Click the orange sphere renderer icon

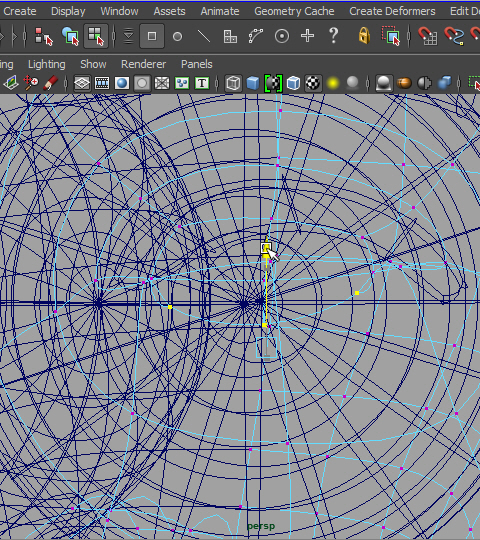coord(404,83)
